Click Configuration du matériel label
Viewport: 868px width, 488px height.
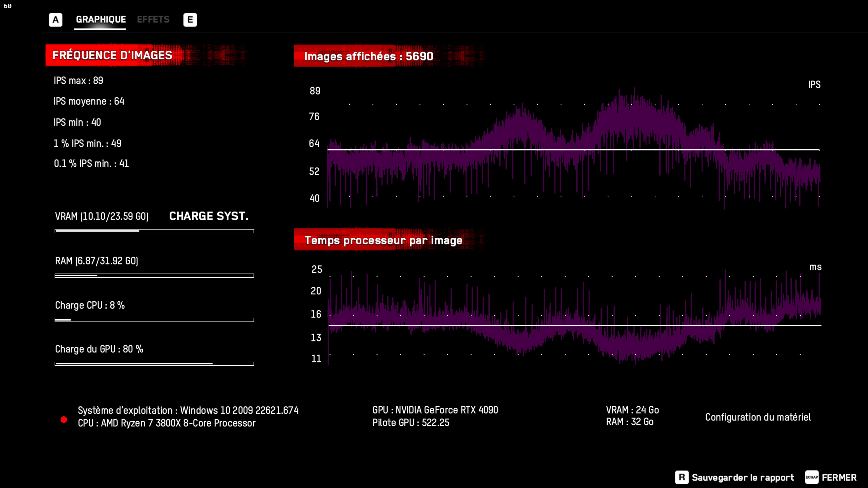[758, 417]
